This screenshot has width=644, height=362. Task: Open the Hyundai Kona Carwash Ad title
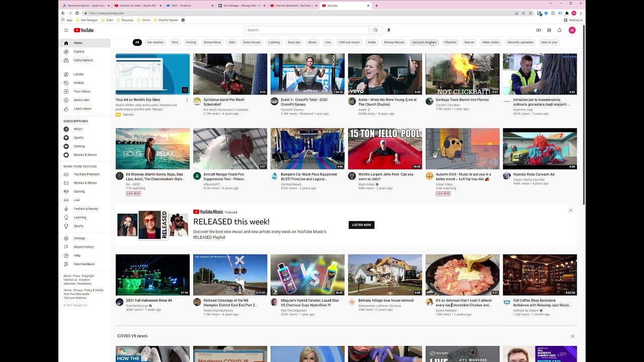tap(534, 174)
